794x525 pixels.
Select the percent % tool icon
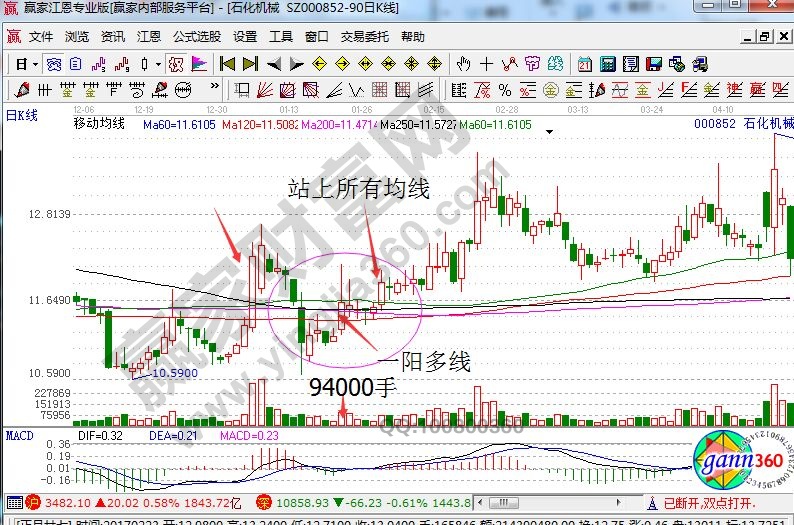(x=505, y=90)
